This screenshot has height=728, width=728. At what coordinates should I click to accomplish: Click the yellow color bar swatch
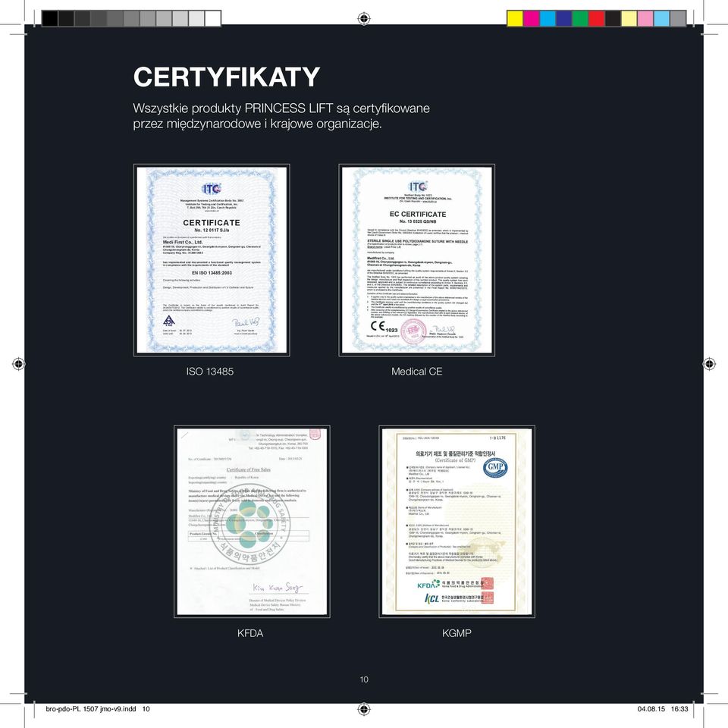point(515,18)
